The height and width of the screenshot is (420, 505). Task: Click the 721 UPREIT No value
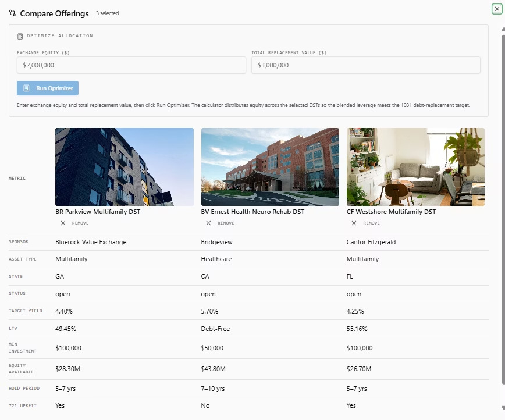click(x=205, y=405)
